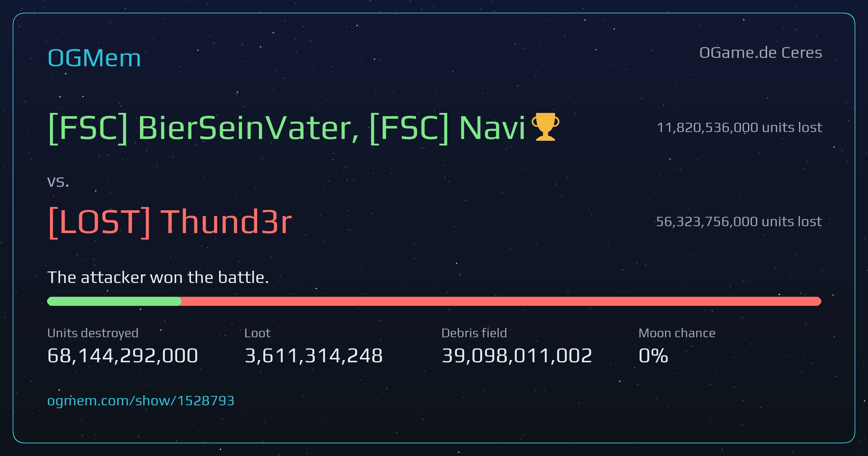The image size is (868, 456).
Task: Click 'The attacker won the battle.' text
Action: pyautogui.click(x=158, y=278)
